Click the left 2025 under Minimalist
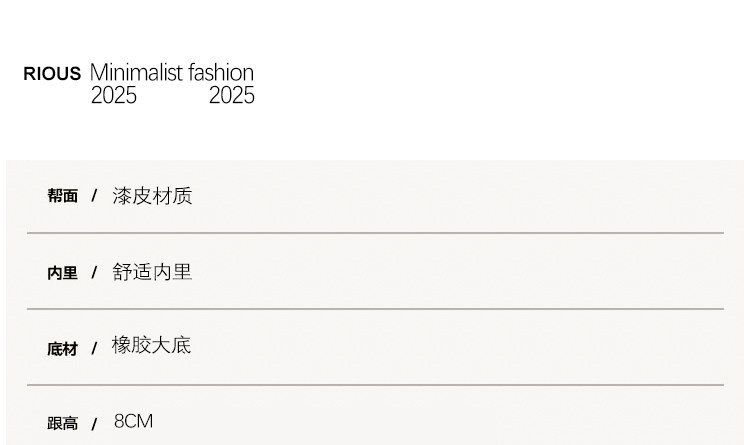750x445 pixels. pos(114,96)
